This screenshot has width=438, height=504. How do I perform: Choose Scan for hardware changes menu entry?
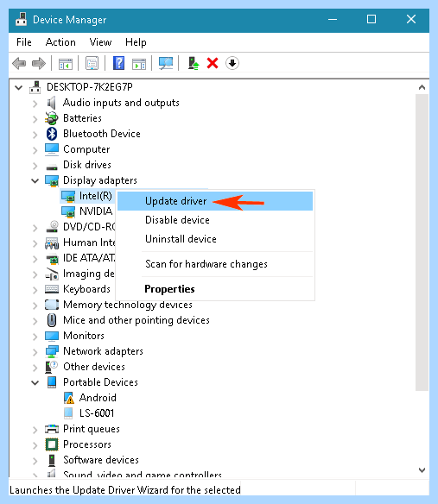pos(215,264)
